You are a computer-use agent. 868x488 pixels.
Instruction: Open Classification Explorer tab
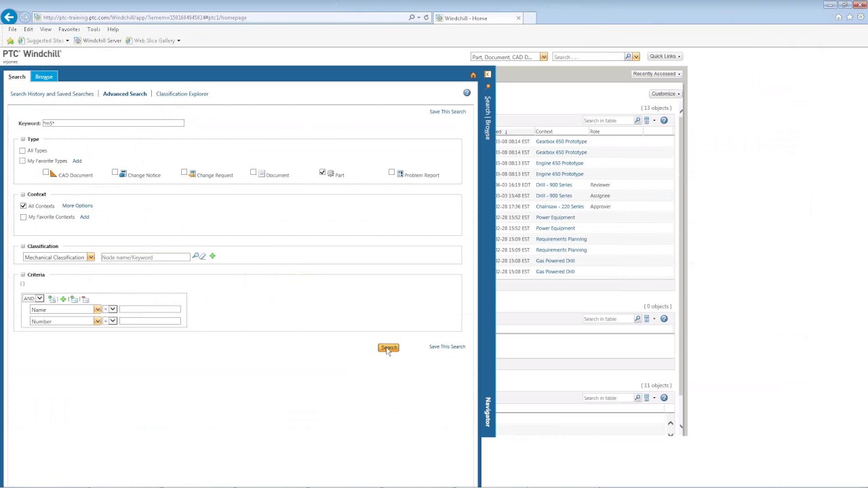click(x=182, y=94)
